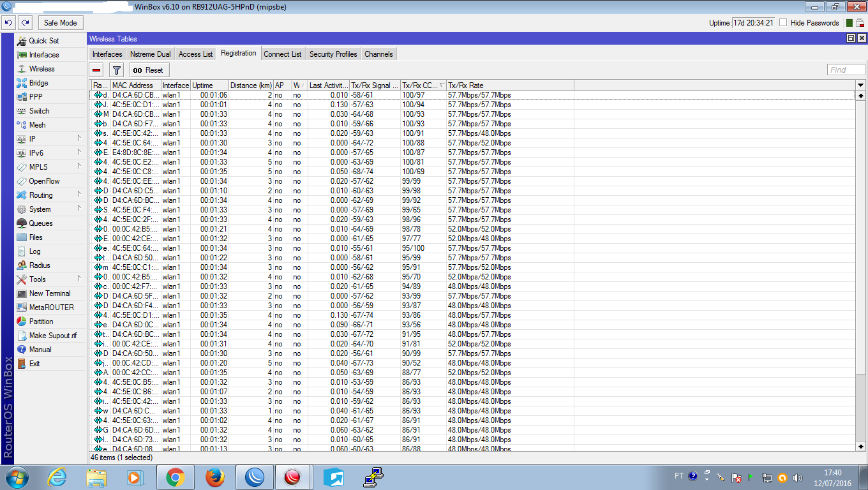Open Internet Explorer from the taskbar
The image size is (868, 490).
click(57, 477)
